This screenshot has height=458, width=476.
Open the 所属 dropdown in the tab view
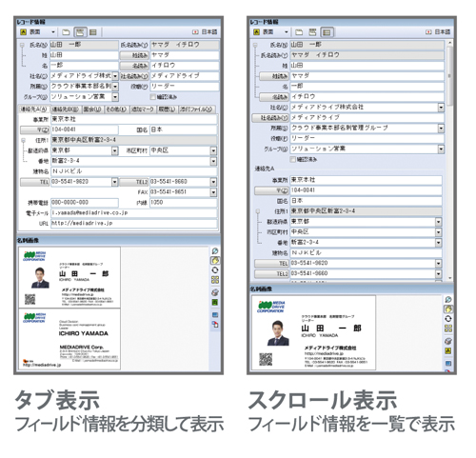click(115, 87)
